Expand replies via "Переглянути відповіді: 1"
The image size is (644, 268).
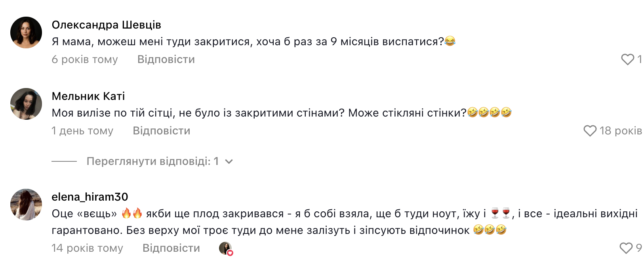tap(152, 161)
